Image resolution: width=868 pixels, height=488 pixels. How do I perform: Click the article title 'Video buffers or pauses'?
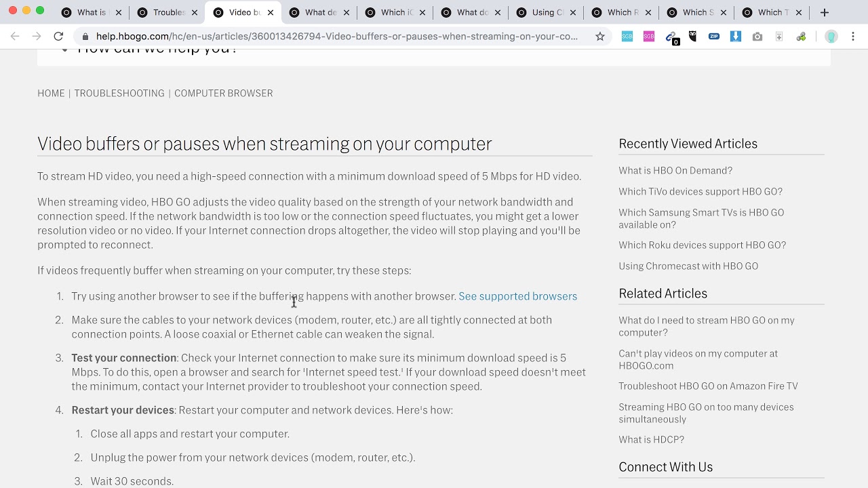click(264, 144)
